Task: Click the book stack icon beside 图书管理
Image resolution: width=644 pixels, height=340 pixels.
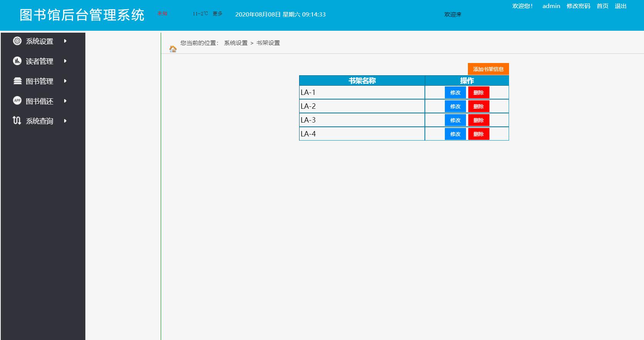Action: [17, 81]
